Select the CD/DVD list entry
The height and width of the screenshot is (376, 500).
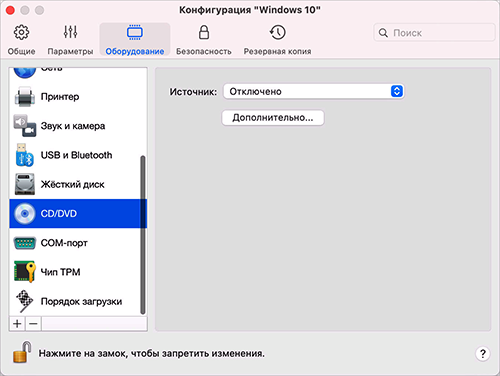78,213
